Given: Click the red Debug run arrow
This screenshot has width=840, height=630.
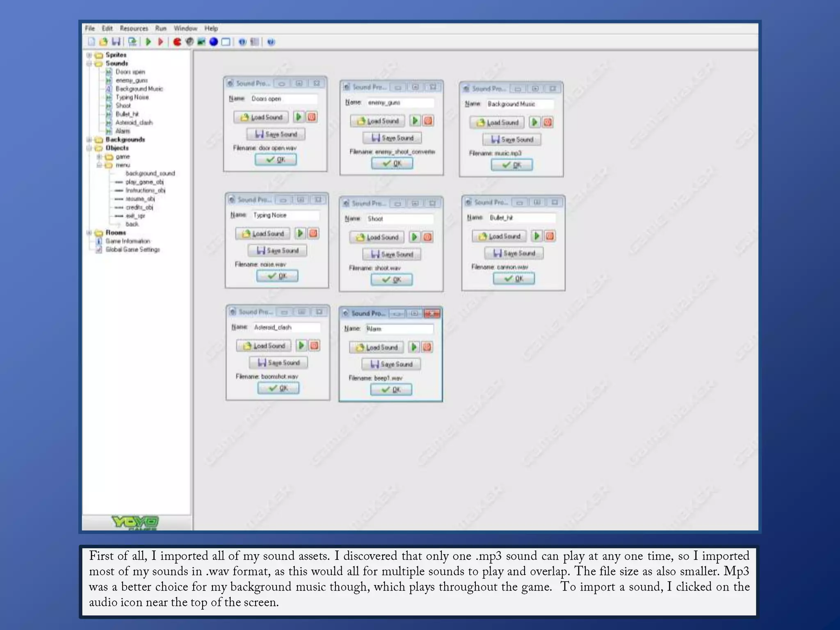Looking at the screenshot, I should (x=161, y=42).
